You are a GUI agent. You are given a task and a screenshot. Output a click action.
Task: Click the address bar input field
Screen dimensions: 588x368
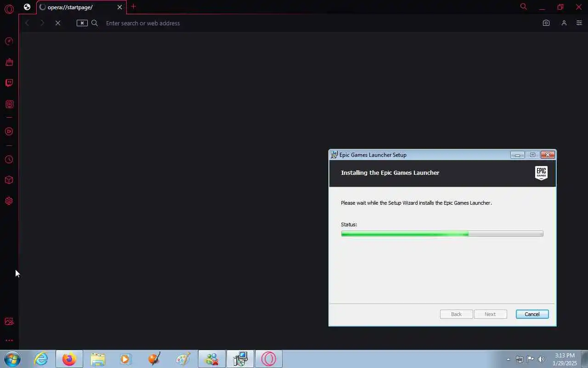317,23
